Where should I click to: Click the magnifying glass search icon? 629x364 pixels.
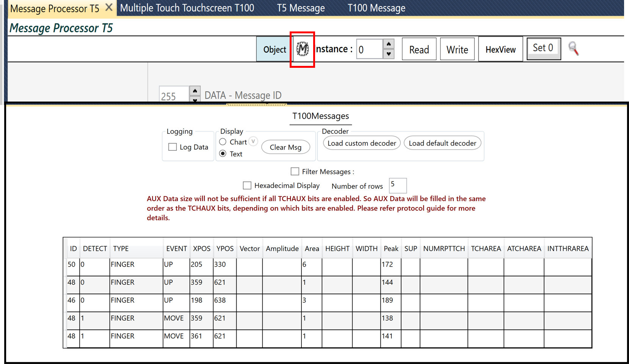573,48
